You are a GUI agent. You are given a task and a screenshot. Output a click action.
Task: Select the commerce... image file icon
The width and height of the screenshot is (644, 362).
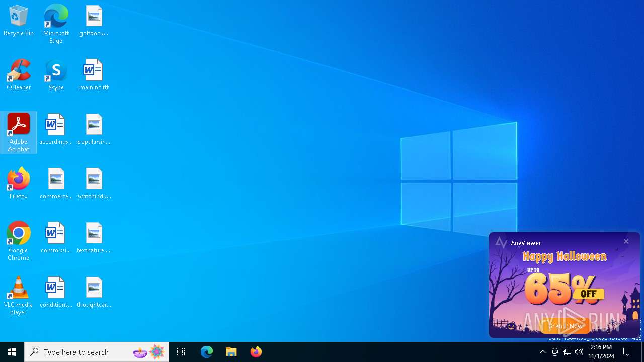(56, 184)
